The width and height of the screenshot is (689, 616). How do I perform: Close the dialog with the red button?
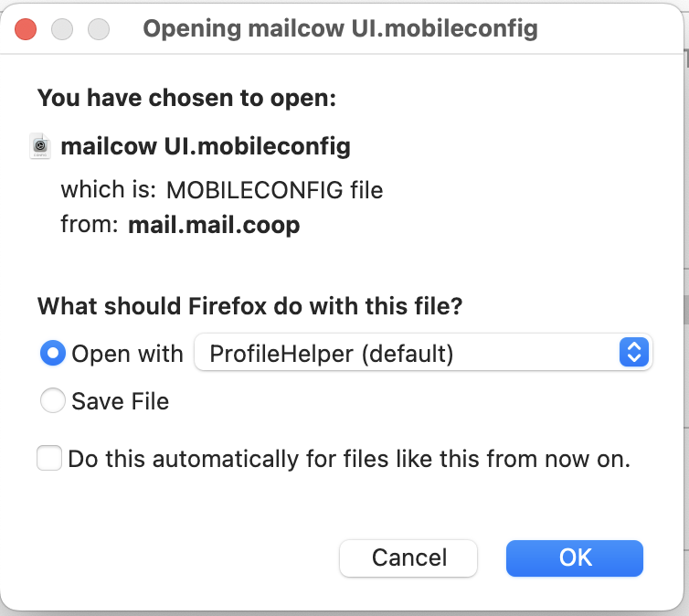(x=26, y=29)
